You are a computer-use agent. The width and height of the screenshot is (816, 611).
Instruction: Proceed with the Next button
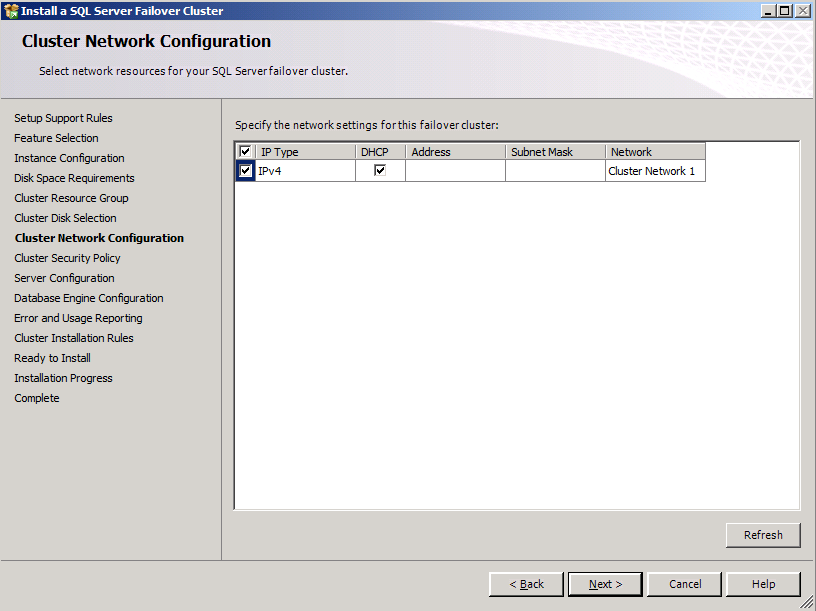(x=605, y=584)
